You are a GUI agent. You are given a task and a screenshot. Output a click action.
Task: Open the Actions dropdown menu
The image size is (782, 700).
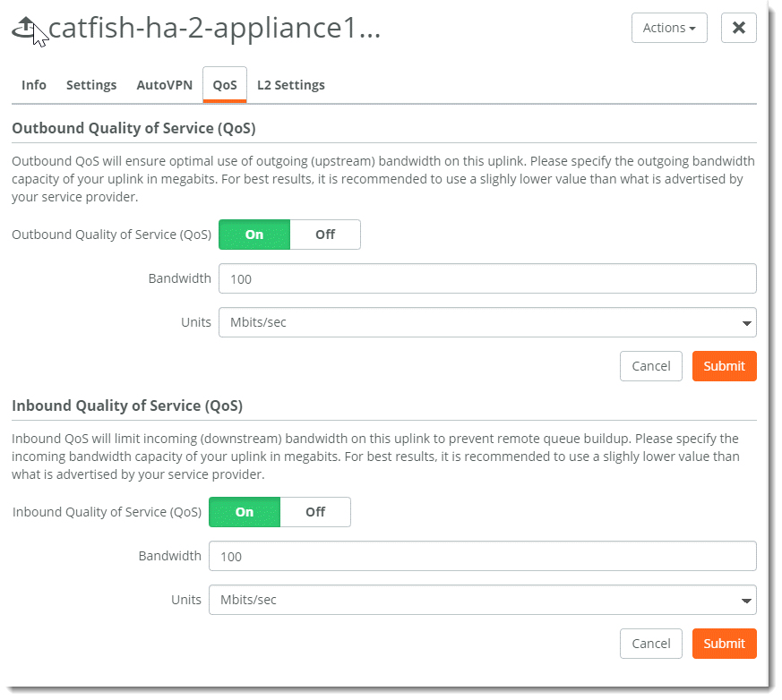(668, 28)
